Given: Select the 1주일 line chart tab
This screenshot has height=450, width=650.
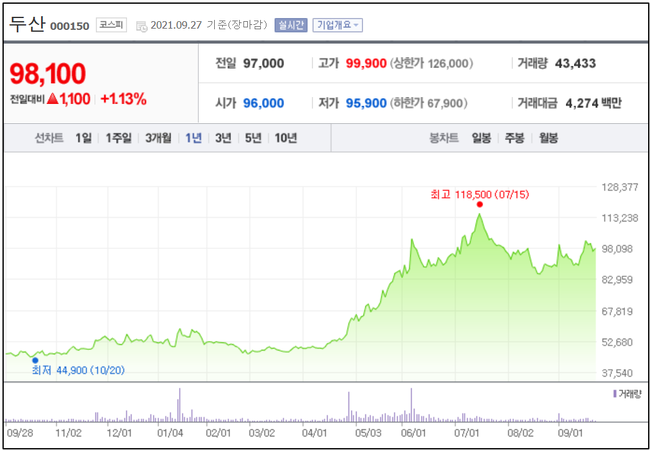Looking at the screenshot, I should tap(118, 138).
